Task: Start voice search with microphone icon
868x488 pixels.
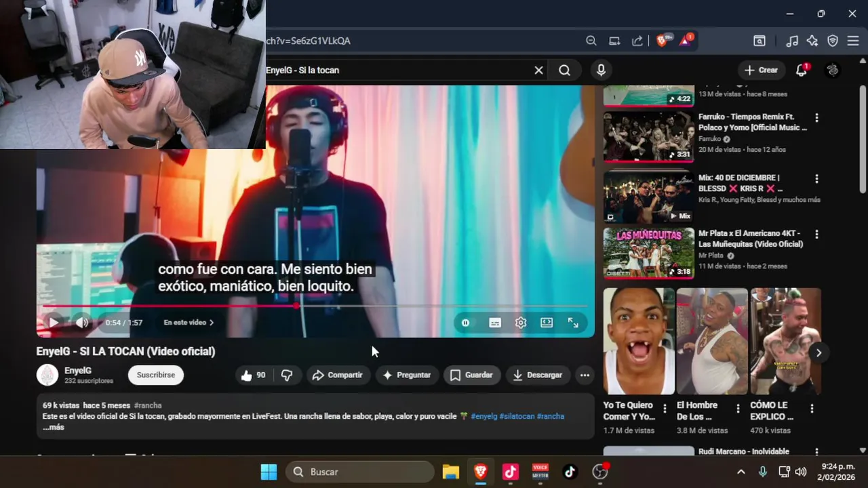Action: (601, 70)
